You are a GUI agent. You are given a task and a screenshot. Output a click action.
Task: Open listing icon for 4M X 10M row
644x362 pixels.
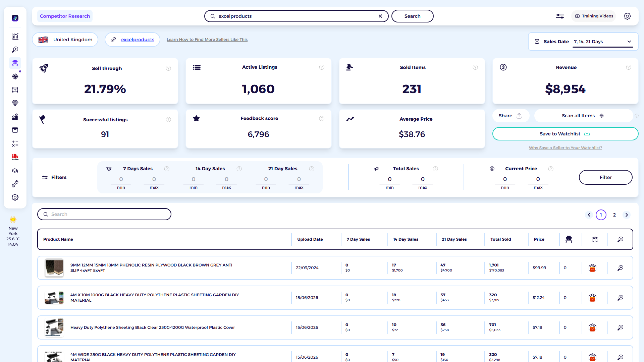click(x=592, y=298)
